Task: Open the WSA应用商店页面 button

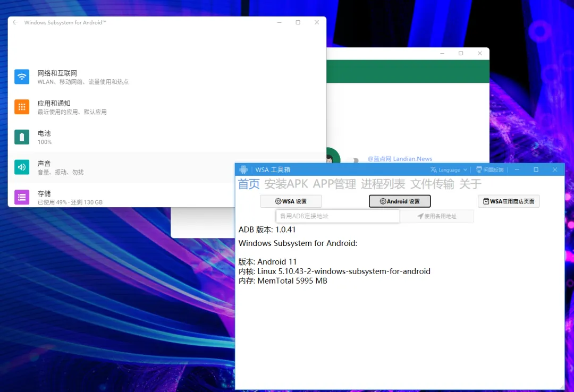Action: 509,201
